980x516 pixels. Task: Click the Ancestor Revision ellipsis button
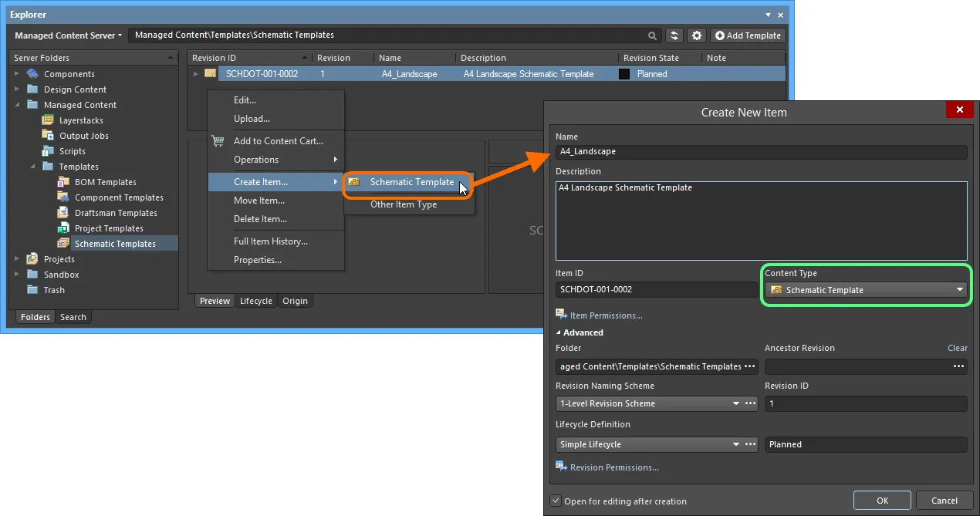point(959,366)
